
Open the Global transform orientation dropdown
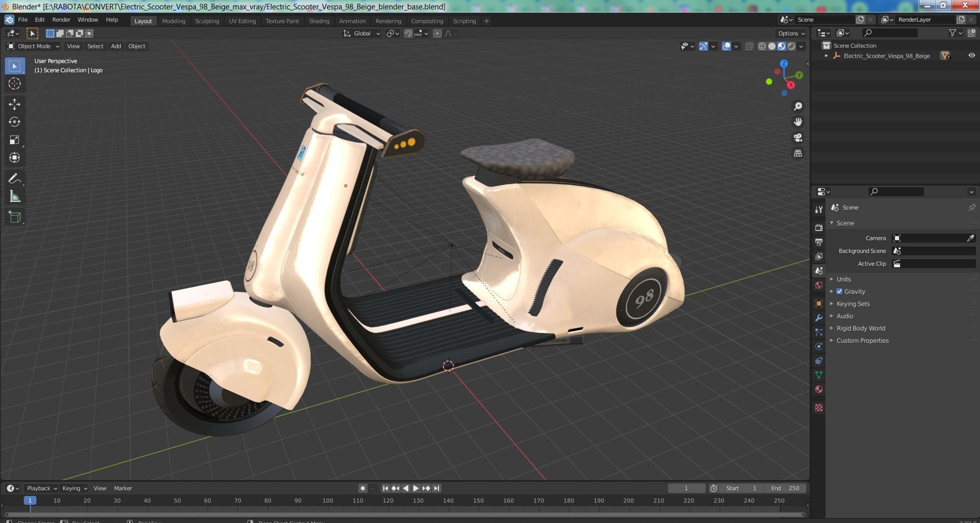(361, 34)
